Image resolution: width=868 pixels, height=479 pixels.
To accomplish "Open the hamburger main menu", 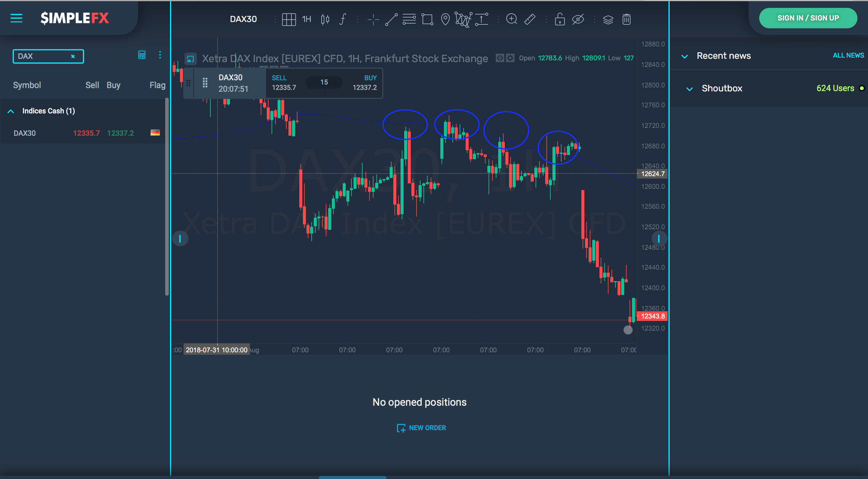I will (x=16, y=18).
